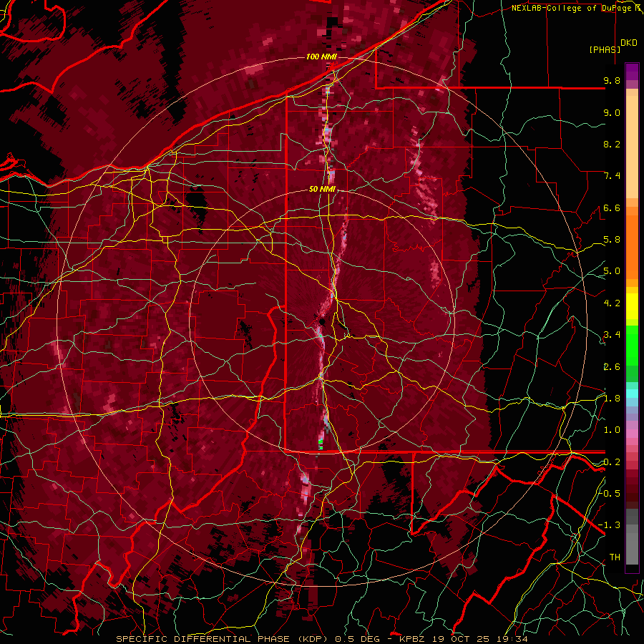Click the 5.0 legend value
This screenshot has height=644, width=644.
612,271
